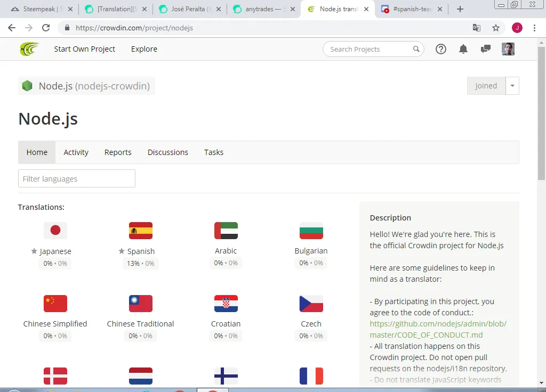The image size is (546, 392).
Task: Click the Node.js green hexagon icon
Action: click(27, 86)
